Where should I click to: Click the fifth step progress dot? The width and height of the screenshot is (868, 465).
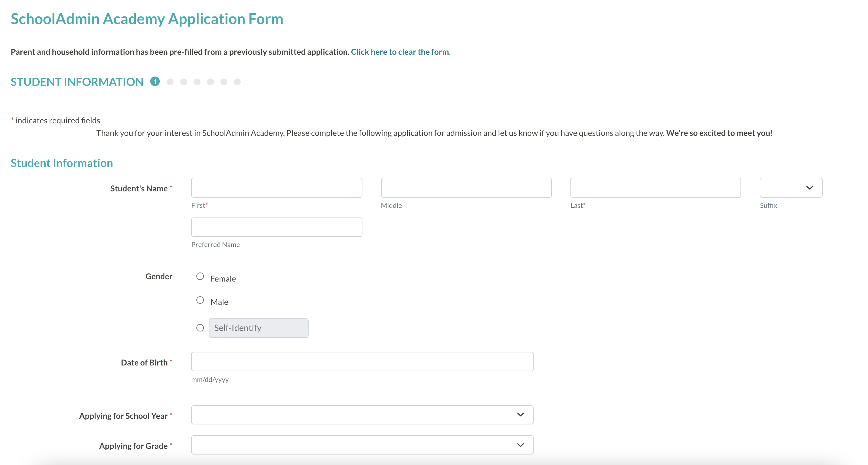211,82
